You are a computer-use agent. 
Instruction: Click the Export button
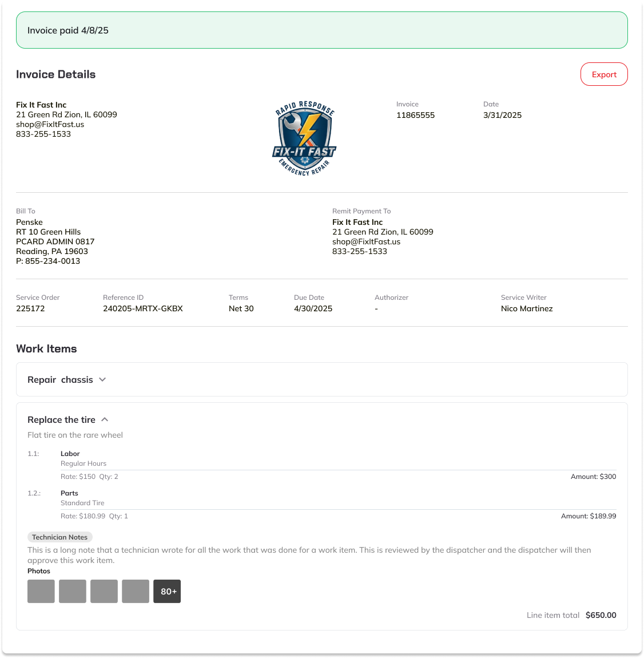click(x=604, y=74)
